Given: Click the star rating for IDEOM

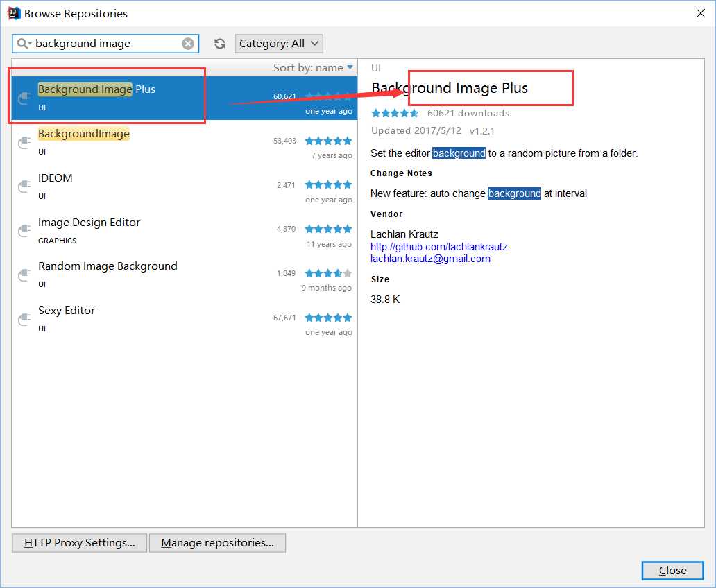Looking at the screenshot, I should pyautogui.click(x=328, y=184).
